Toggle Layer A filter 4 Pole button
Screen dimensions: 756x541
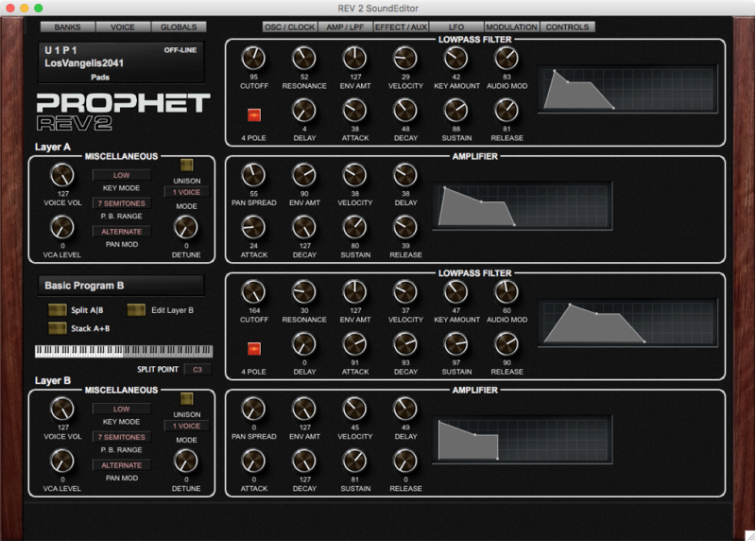pos(253,115)
